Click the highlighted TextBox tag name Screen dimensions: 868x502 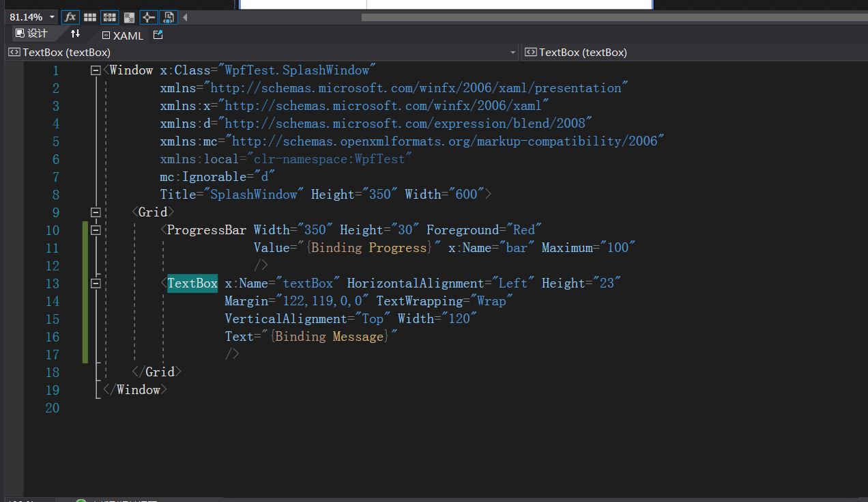pos(192,283)
